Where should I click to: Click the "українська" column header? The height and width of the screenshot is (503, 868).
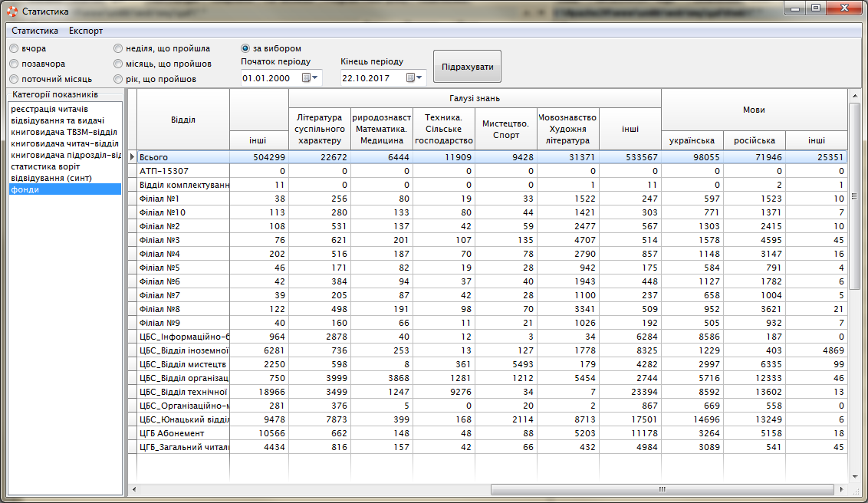[x=692, y=140]
